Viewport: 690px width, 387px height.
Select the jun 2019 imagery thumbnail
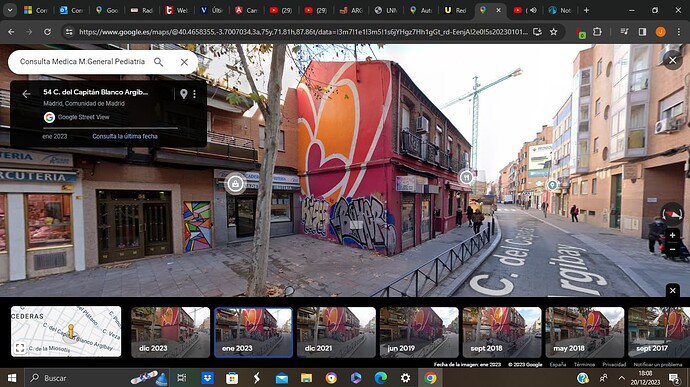coord(419,332)
